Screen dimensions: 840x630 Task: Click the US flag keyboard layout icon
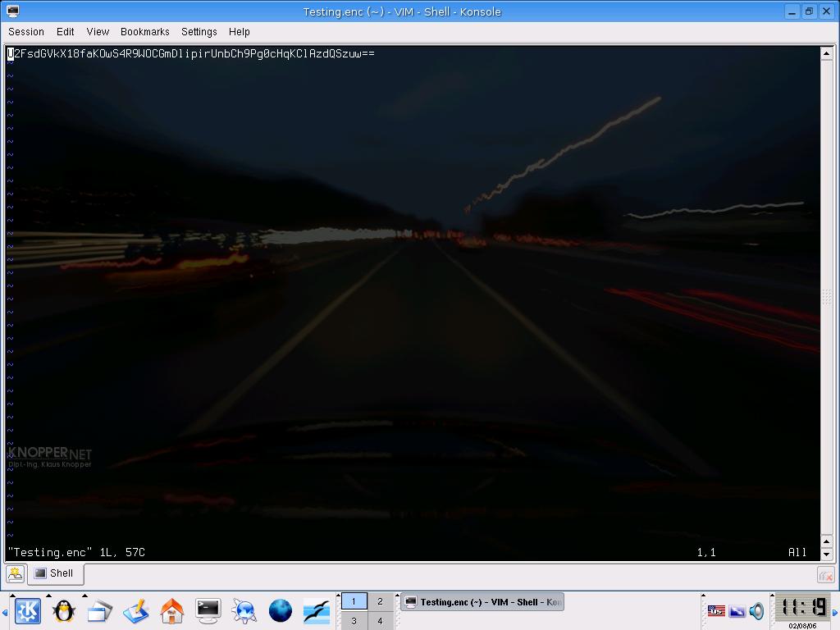pyautogui.click(x=716, y=610)
